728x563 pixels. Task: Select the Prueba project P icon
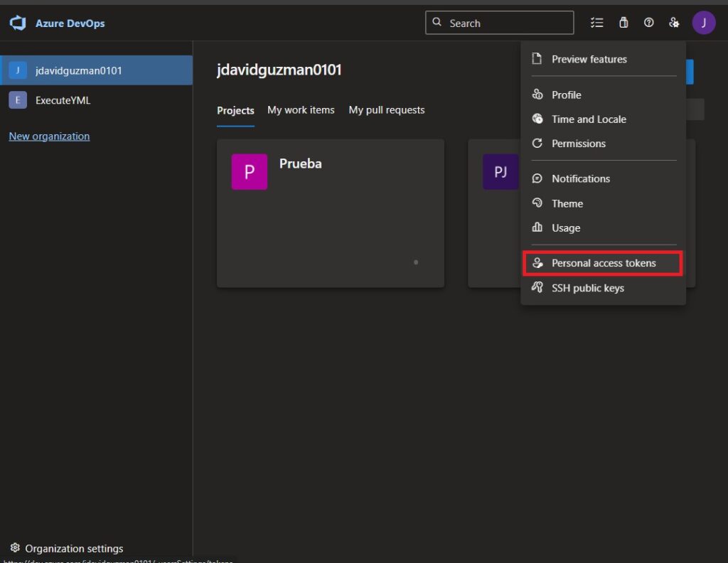(x=249, y=172)
